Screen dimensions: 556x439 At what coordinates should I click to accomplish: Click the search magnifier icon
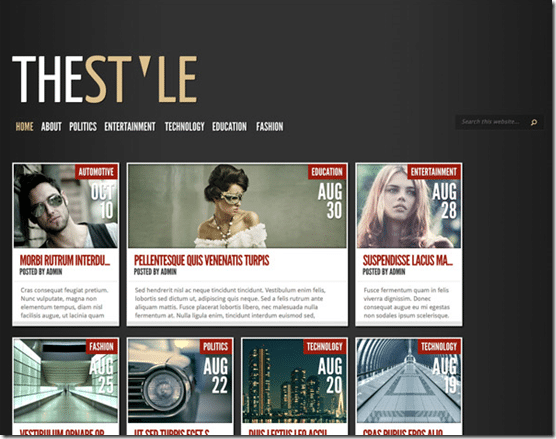point(534,122)
